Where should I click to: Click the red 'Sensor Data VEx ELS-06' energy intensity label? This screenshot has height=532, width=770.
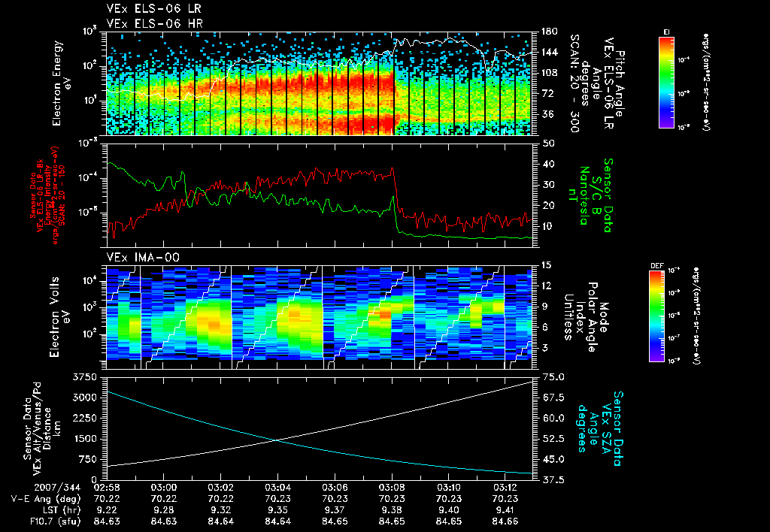[47, 195]
